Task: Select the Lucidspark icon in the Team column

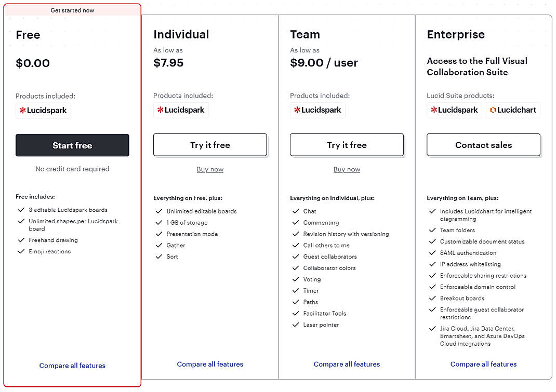Action: click(317, 110)
